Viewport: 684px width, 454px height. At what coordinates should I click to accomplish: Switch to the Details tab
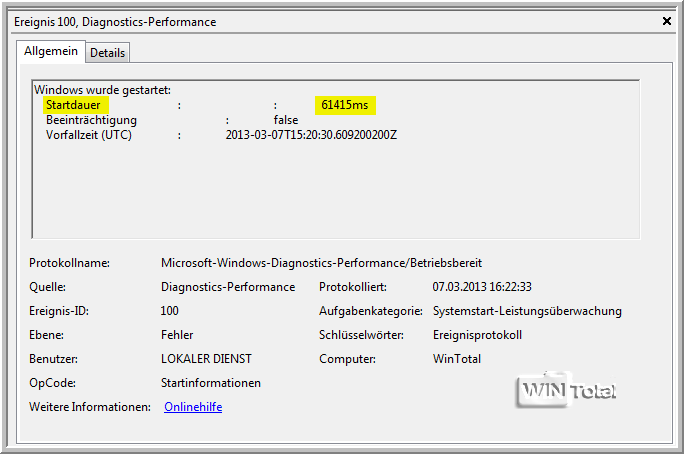point(107,53)
